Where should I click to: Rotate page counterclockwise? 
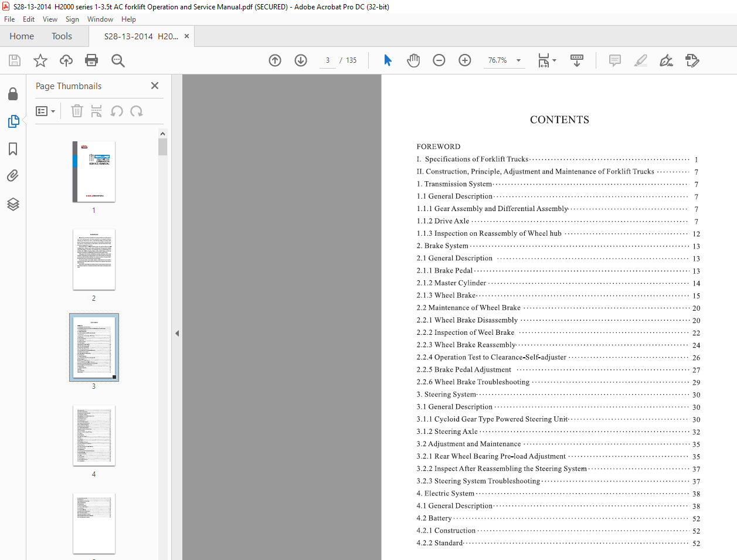coord(117,111)
